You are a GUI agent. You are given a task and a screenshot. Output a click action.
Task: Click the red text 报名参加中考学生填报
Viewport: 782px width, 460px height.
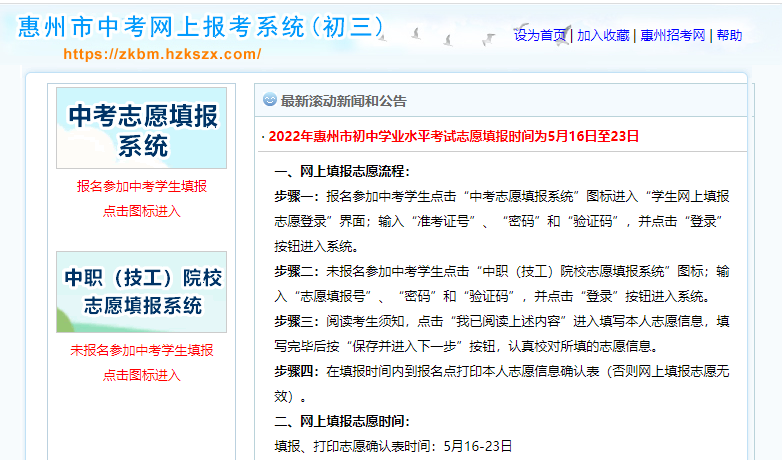pos(142,186)
